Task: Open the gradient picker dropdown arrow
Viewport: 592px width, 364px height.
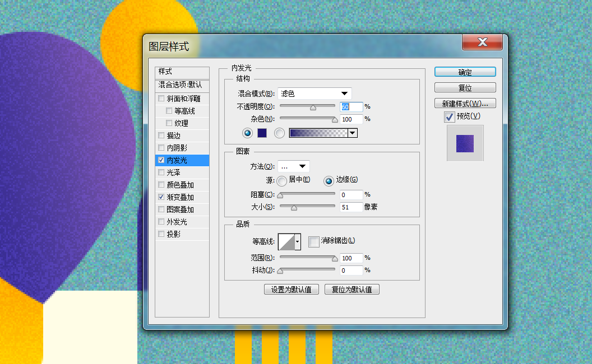Action: (353, 133)
